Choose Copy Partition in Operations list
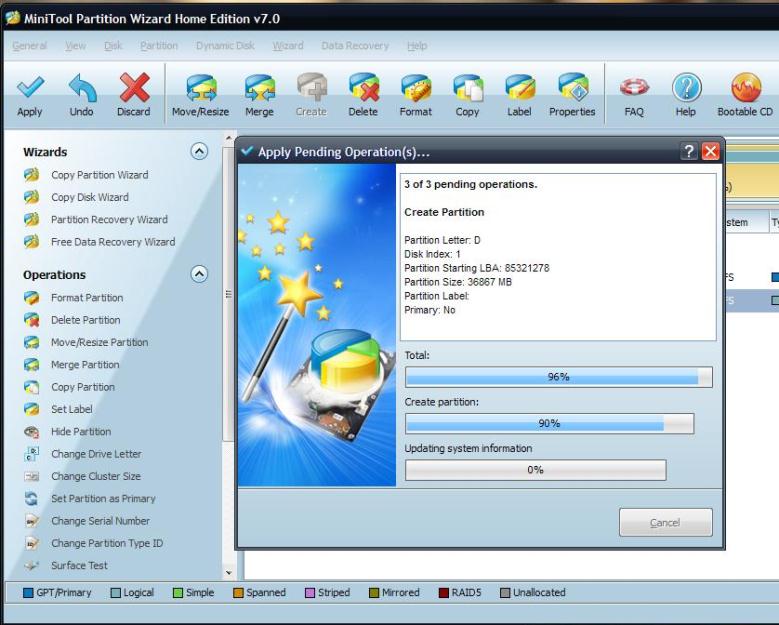 click(x=82, y=387)
